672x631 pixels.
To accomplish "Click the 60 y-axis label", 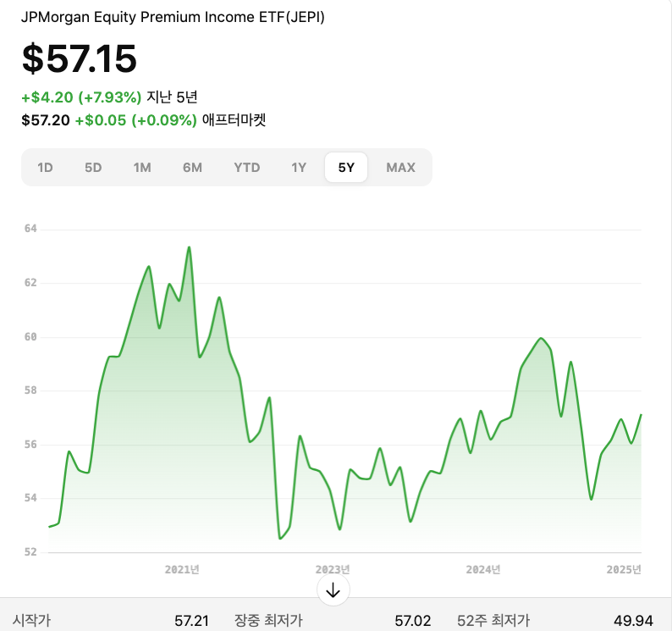I will (30, 337).
